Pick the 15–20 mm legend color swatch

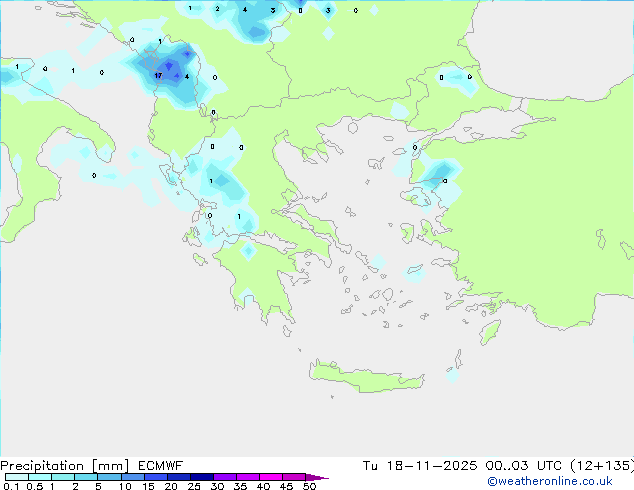(x=156, y=477)
